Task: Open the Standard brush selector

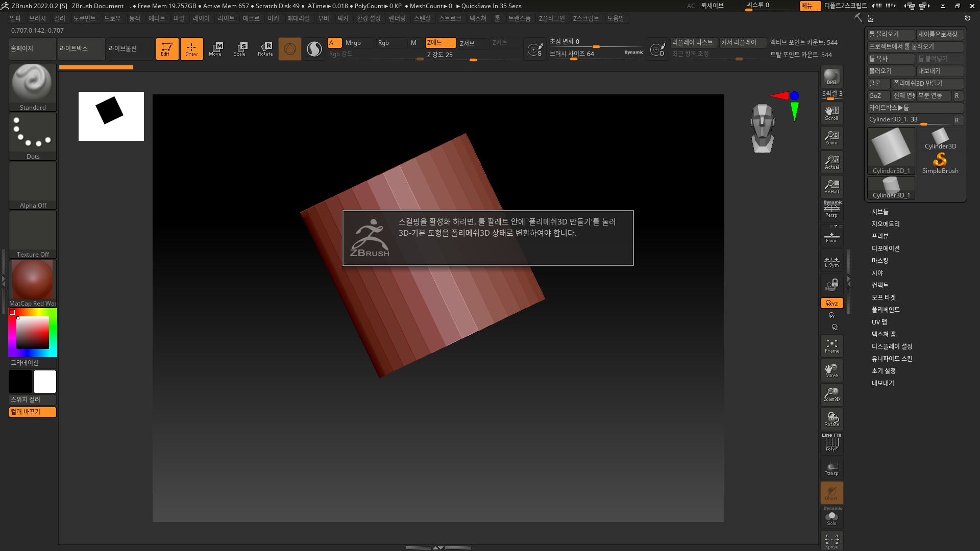Action: (33, 87)
